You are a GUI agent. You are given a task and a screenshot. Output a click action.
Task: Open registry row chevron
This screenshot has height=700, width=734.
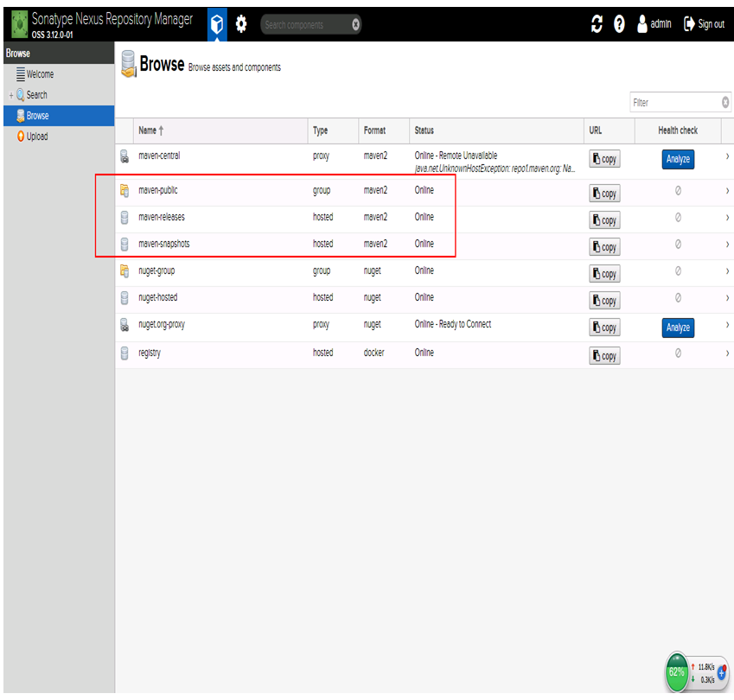[727, 353]
